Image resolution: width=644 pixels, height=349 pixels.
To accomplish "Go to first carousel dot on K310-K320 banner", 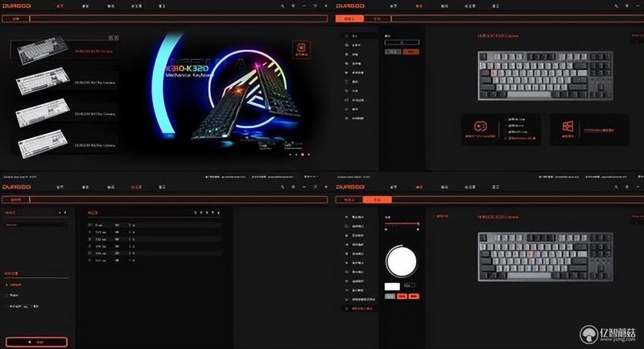I will pos(290,155).
